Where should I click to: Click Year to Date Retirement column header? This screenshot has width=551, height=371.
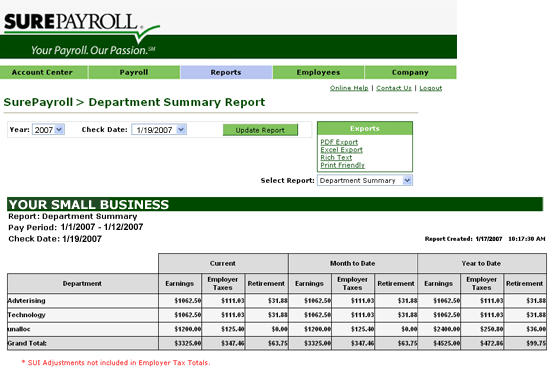tap(525, 284)
